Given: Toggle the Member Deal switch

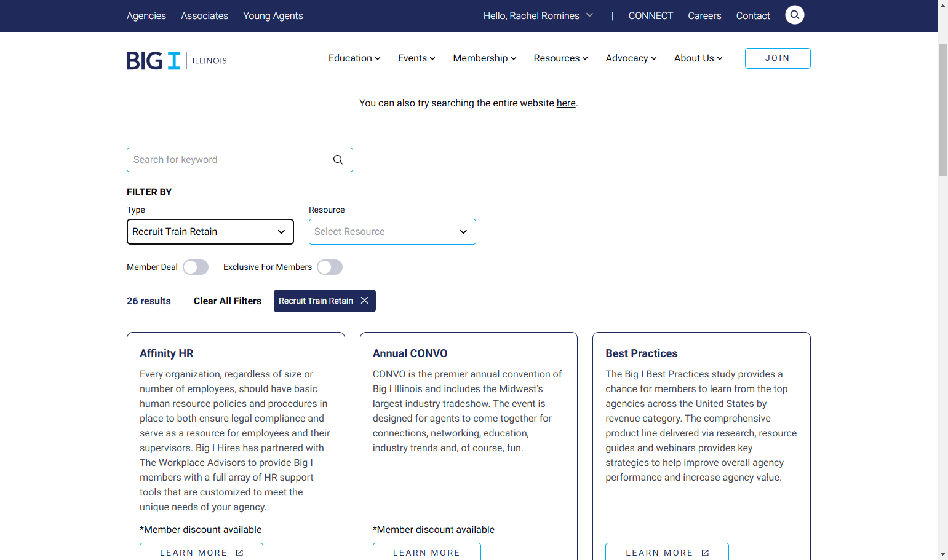Looking at the screenshot, I should click(x=196, y=267).
